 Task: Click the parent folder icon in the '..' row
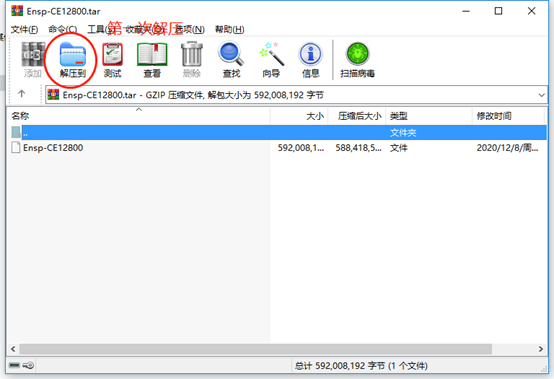tap(16, 132)
